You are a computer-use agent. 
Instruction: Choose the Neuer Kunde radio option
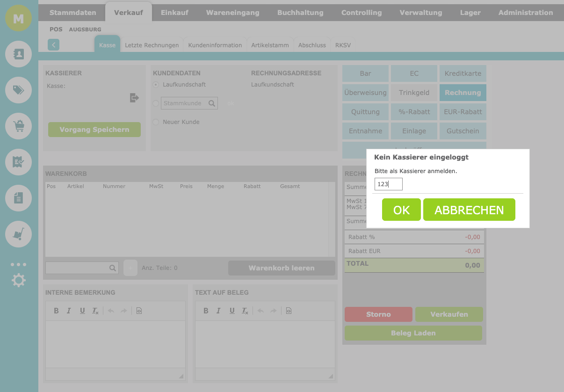(156, 122)
